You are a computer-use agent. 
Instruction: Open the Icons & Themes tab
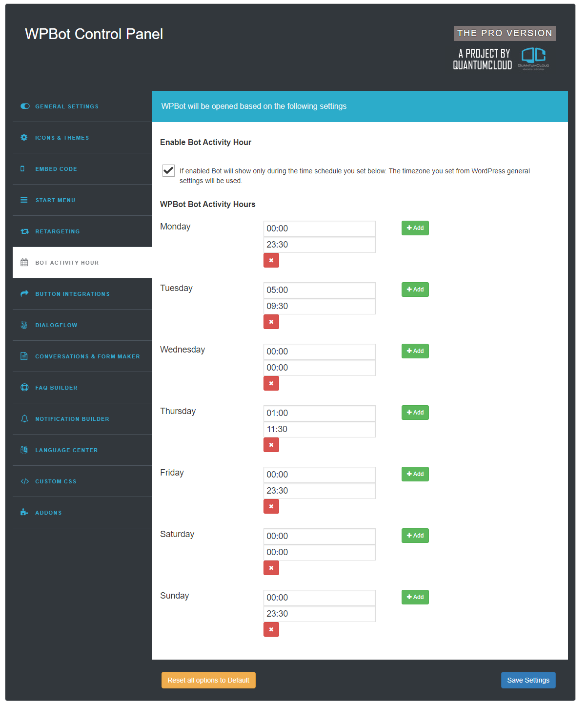82,137
